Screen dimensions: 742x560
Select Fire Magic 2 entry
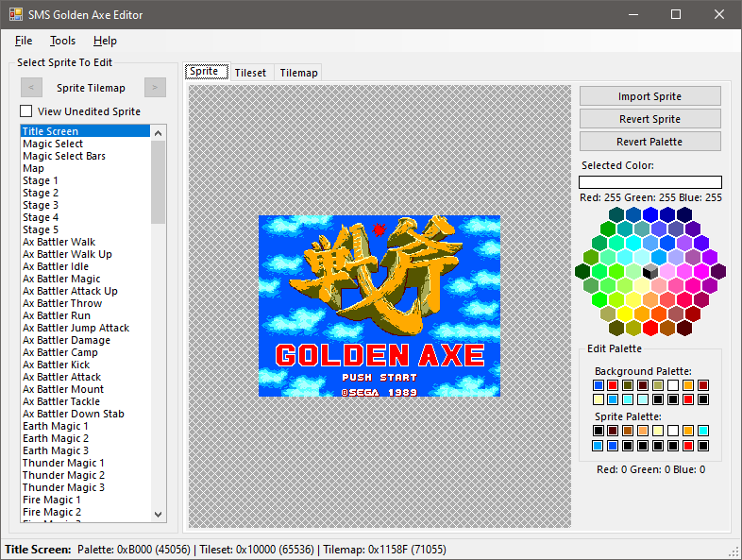86,512
